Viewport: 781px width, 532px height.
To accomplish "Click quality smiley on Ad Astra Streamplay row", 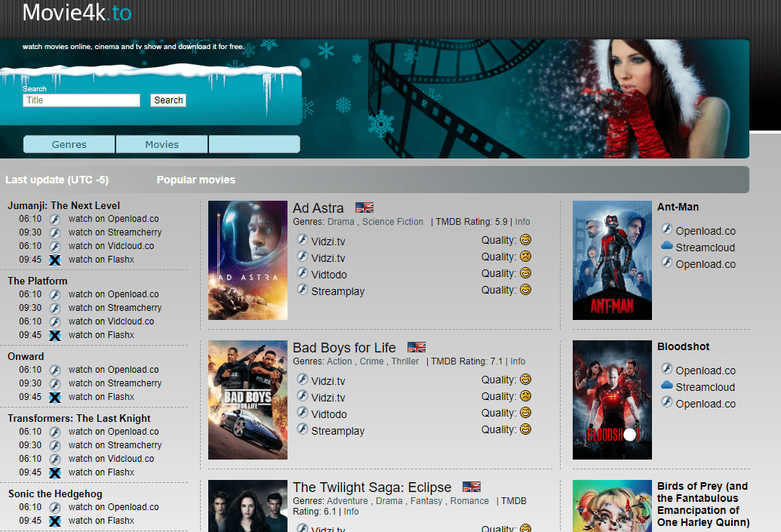I will [x=525, y=290].
